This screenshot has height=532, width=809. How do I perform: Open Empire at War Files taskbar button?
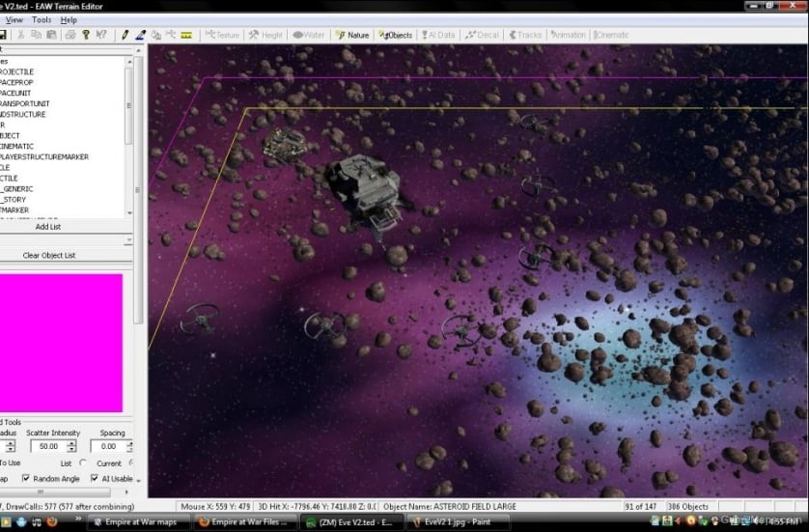[245, 522]
